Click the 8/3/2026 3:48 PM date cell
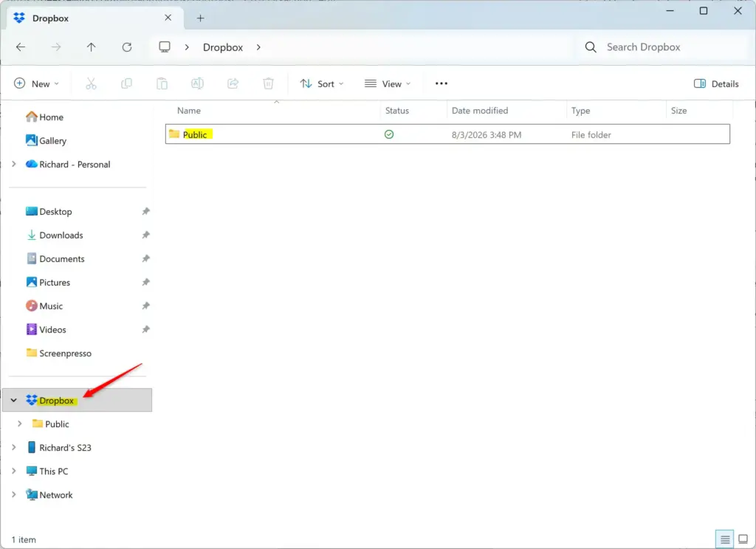This screenshot has height=549, width=756. tap(486, 134)
